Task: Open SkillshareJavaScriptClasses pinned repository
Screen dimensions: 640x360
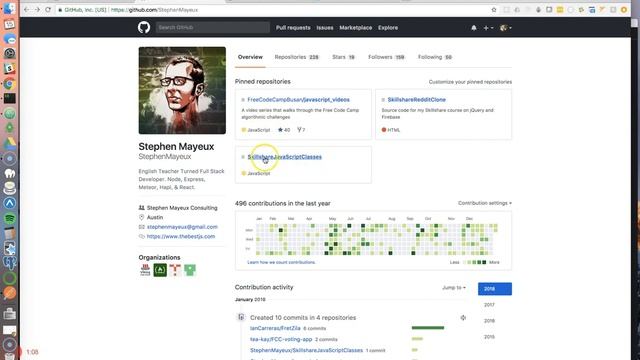Action: point(284,157)
